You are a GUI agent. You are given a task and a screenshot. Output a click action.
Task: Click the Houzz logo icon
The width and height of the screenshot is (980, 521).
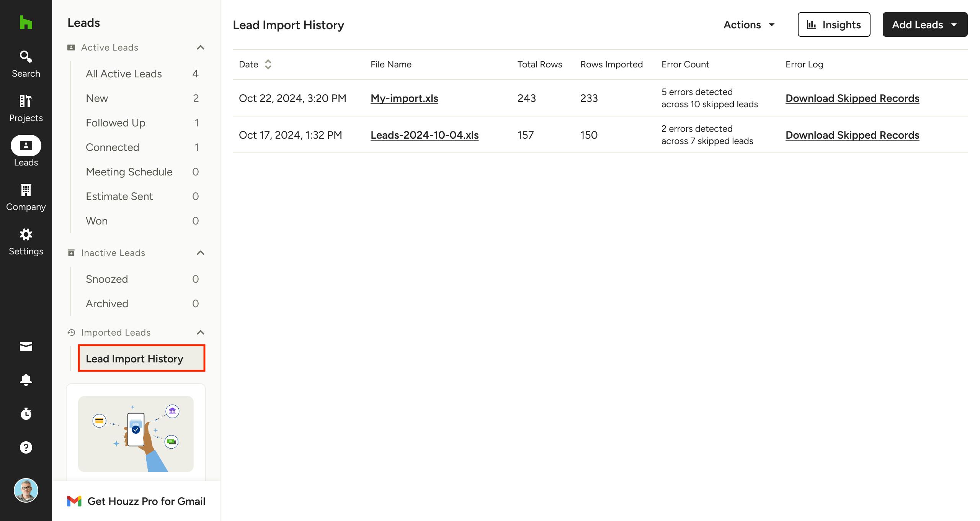[x=26, y=22]
